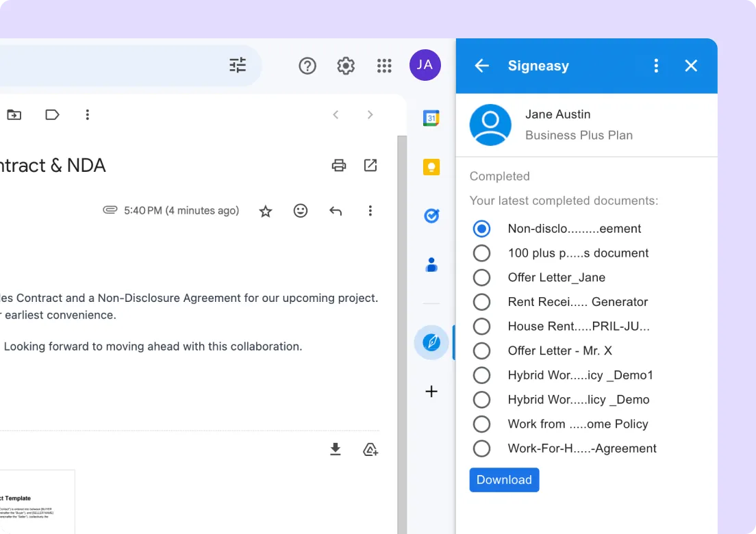Open more email actions menu
The image size is (756, 534).
370,211
